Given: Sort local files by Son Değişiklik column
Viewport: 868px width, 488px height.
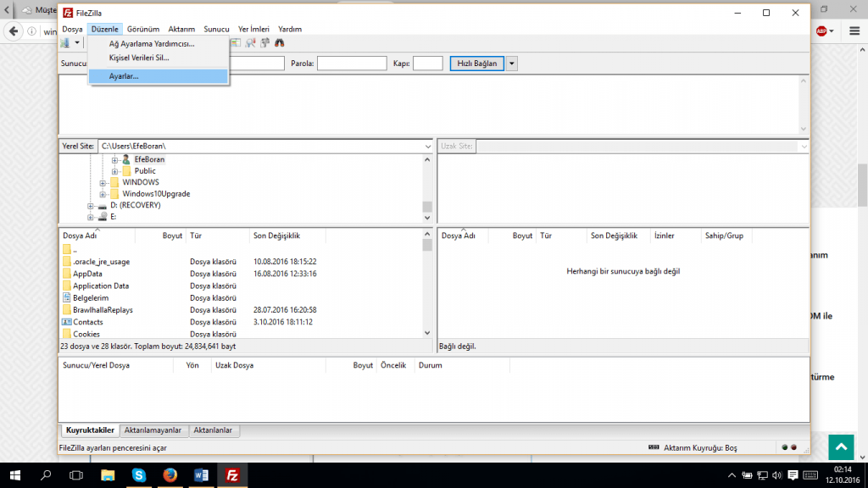Looking at the screenshot, I should pos(276,236).
